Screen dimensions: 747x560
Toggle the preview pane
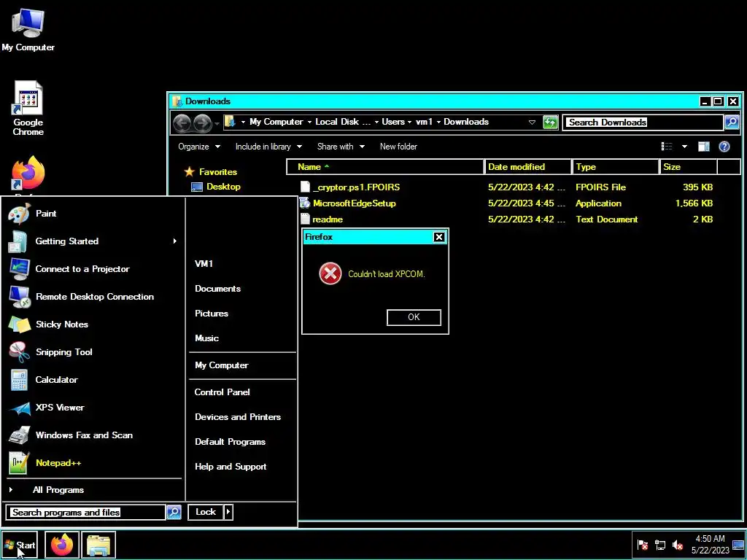tap(704, 147)
